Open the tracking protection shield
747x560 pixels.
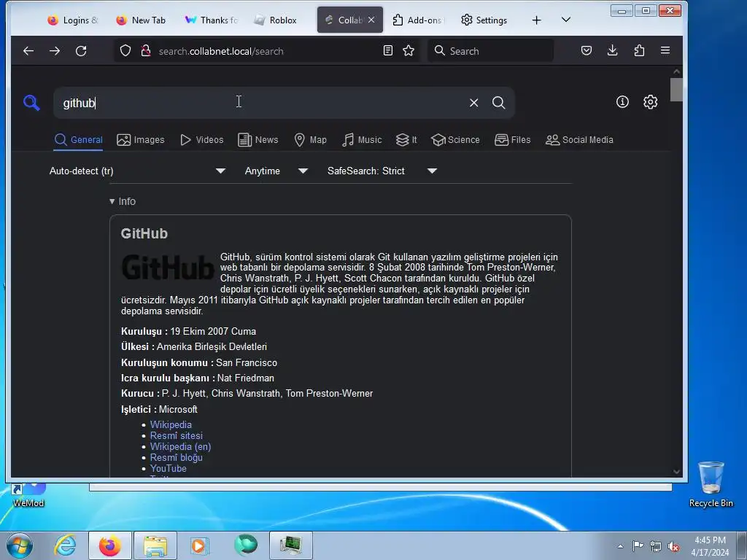click(125, 51)
